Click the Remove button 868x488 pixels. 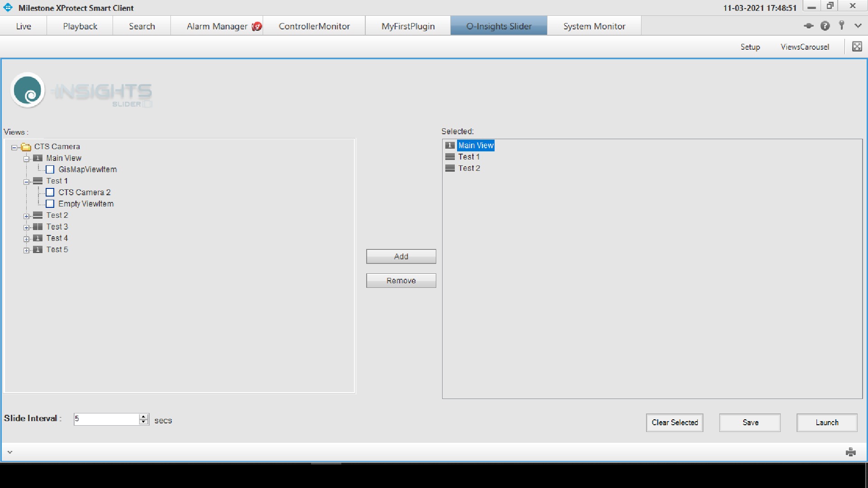[x=401, y=281]
